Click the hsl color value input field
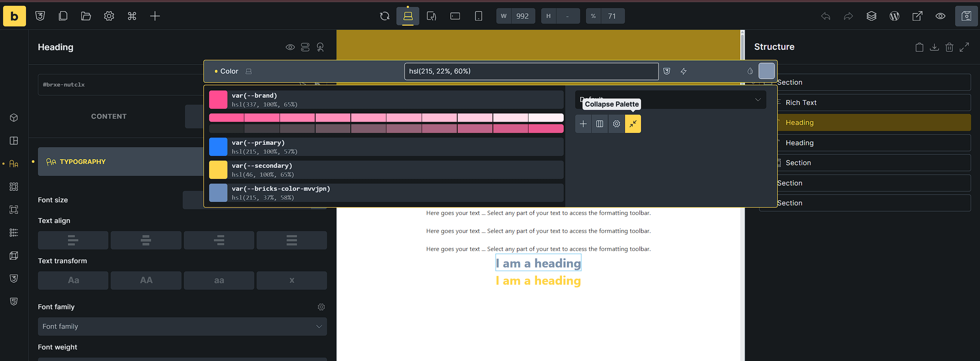Viewport: 980px width, 361px height. [x=531, y=71]
